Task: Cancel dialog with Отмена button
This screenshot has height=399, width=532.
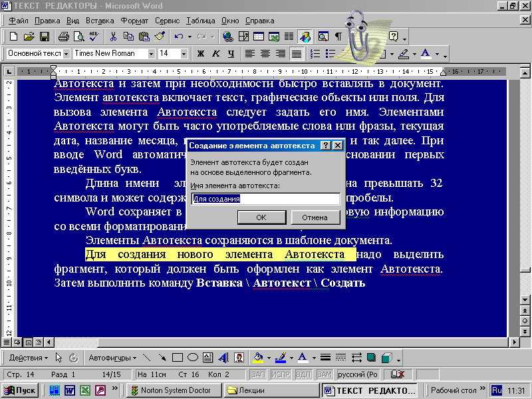Action: 315,217
